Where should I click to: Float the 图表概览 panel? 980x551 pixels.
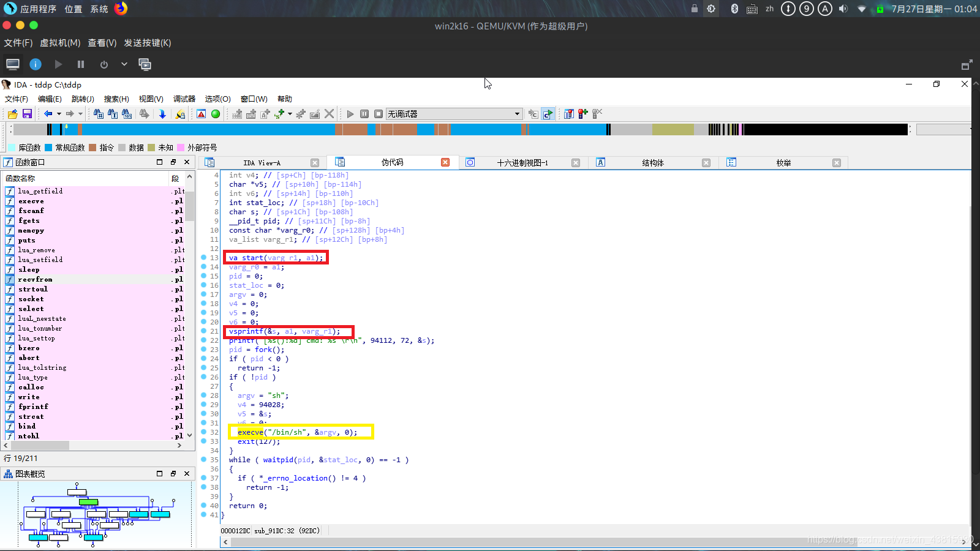pyautogui.click(x=173, y=474)
